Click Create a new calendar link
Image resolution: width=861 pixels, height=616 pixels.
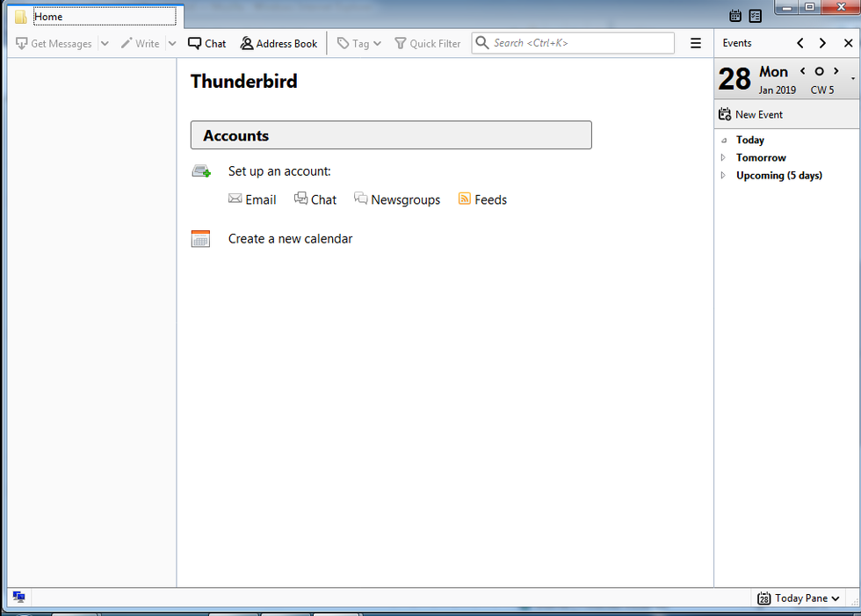[x=291, y=239]
